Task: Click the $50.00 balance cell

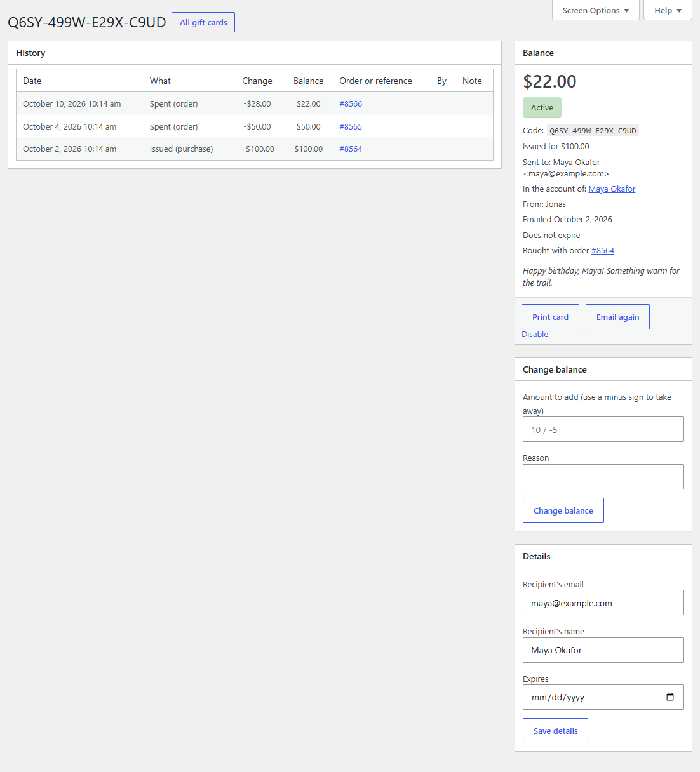Action: click(x=309, y=127)
